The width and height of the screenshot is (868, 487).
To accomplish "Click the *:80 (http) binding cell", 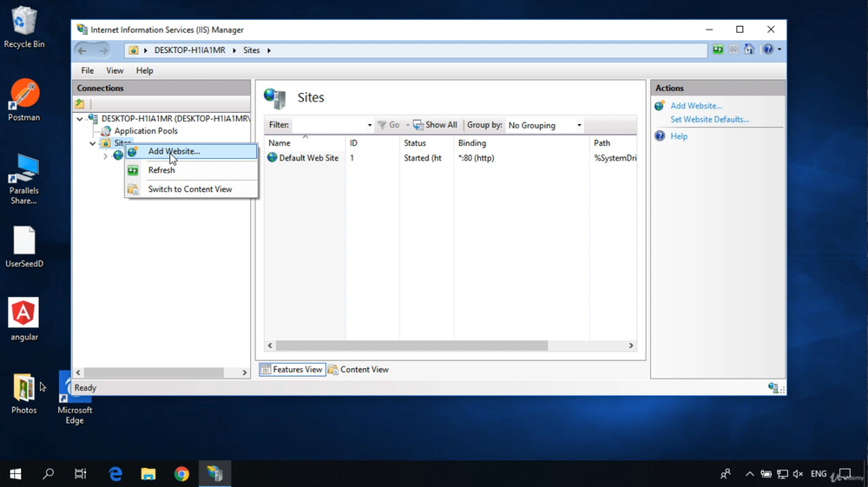I will [x=476, y=158].
